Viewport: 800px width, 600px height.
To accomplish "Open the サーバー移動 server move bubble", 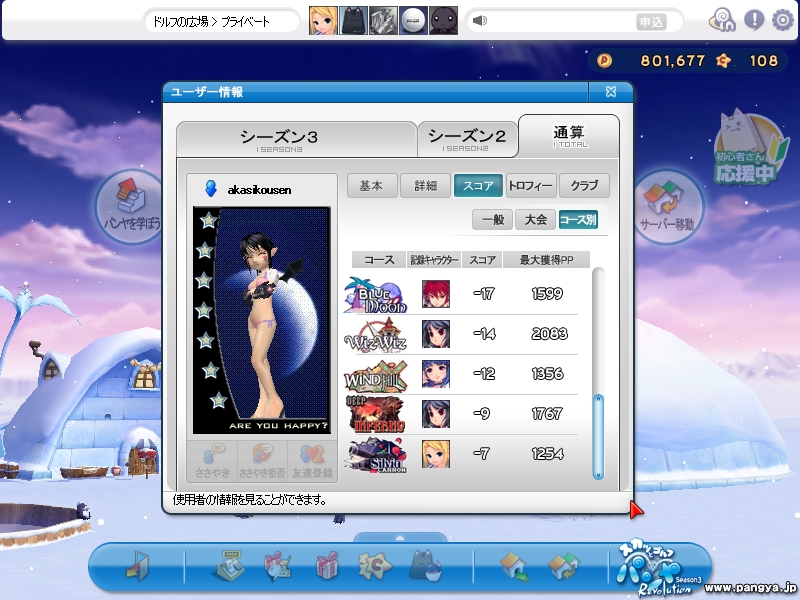I will [667, 207].
